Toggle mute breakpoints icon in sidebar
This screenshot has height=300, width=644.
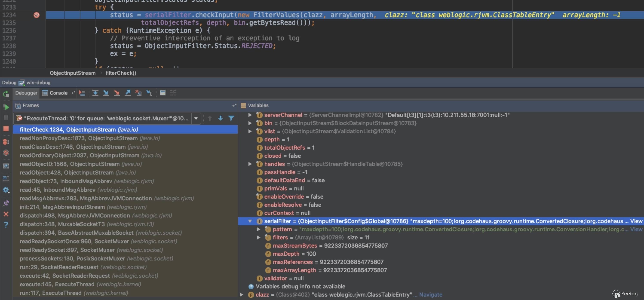click(6, 153)
